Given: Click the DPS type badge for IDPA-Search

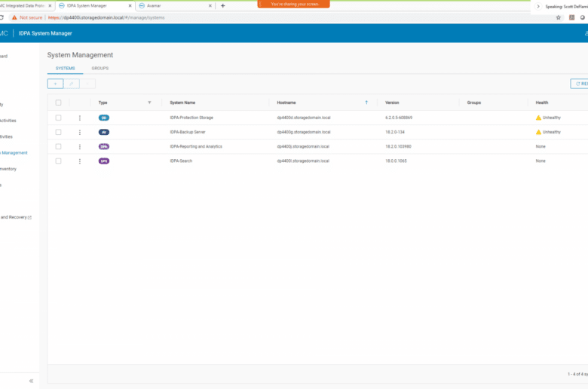Looking at the screenshot, I should click(x=104, y=161).
